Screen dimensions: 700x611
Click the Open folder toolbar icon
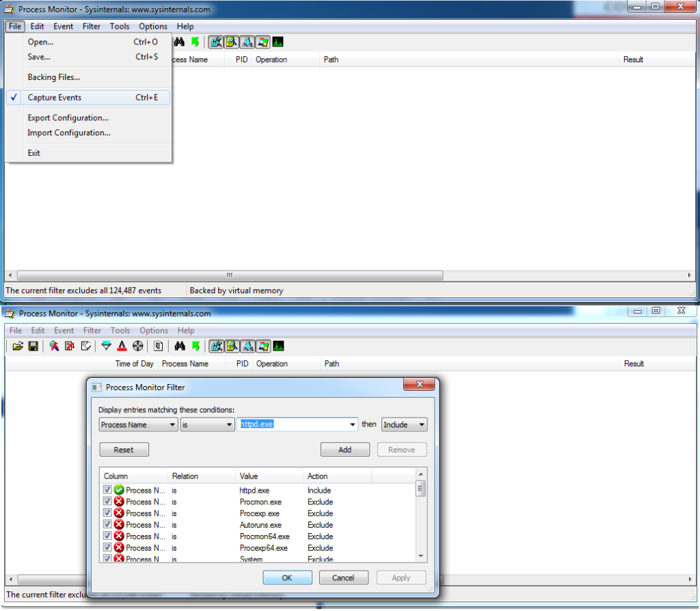[x=18, y=347]
